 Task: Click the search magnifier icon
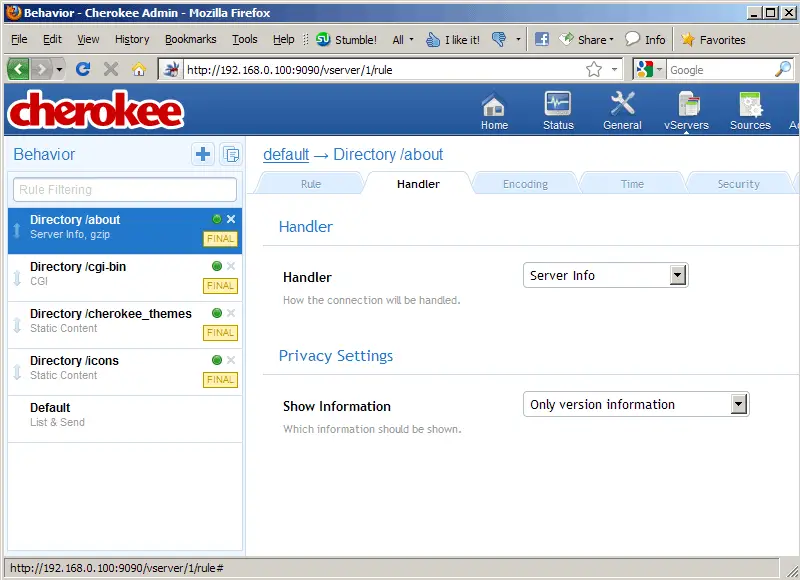(x=783, y=69)
